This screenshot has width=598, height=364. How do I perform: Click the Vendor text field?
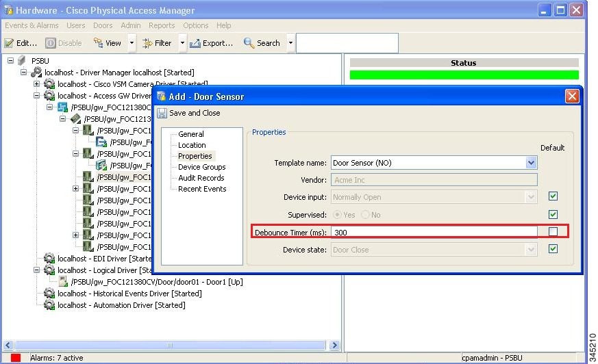click(x=434, y=180)
